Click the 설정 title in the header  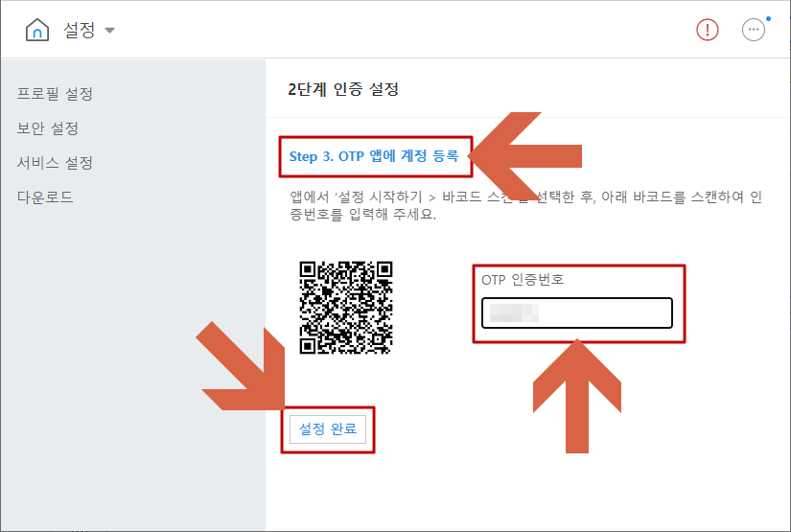80,30
